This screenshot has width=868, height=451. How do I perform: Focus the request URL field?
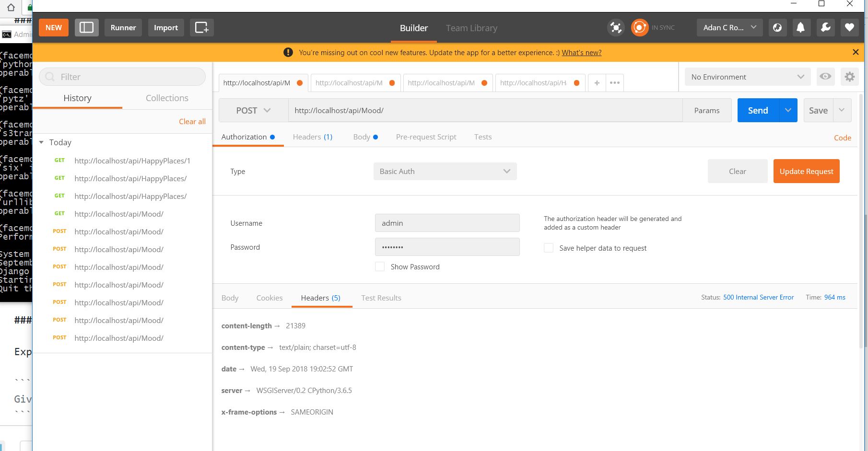coord(485,110)
